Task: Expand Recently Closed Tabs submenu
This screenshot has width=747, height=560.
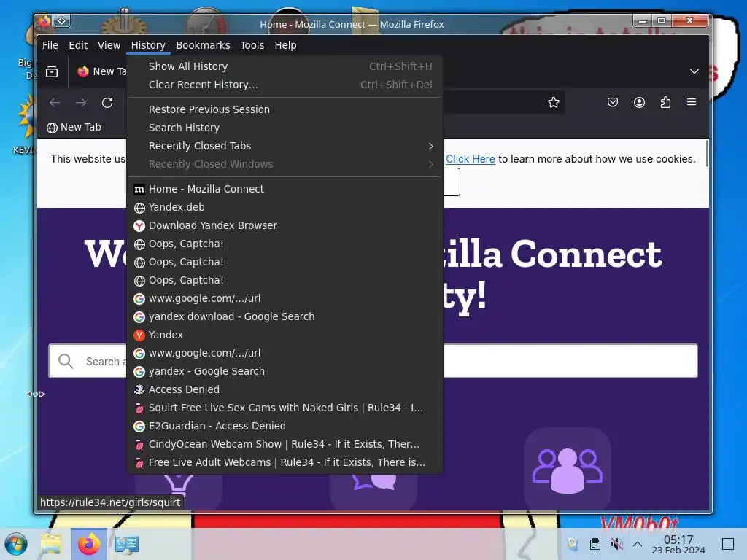Action: 285,146
